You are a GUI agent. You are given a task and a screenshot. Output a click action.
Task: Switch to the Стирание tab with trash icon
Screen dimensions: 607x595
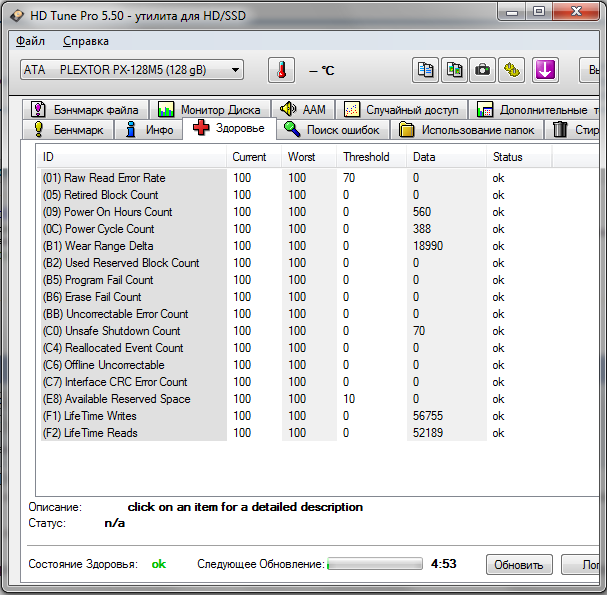572,130
